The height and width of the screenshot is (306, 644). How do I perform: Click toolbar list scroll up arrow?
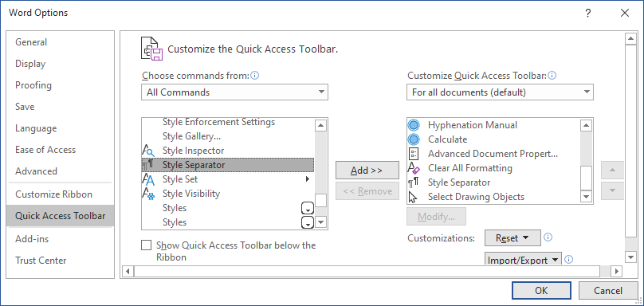(586, 125)
